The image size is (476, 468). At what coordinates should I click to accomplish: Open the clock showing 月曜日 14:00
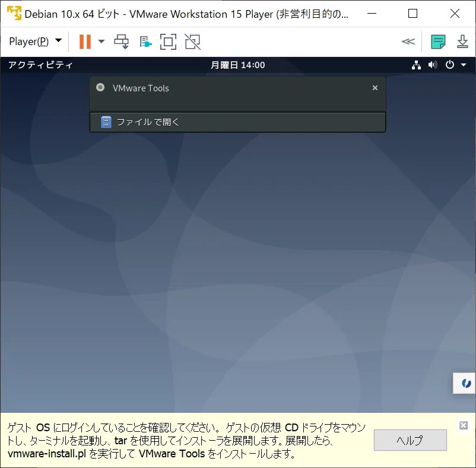click(237, 65)
